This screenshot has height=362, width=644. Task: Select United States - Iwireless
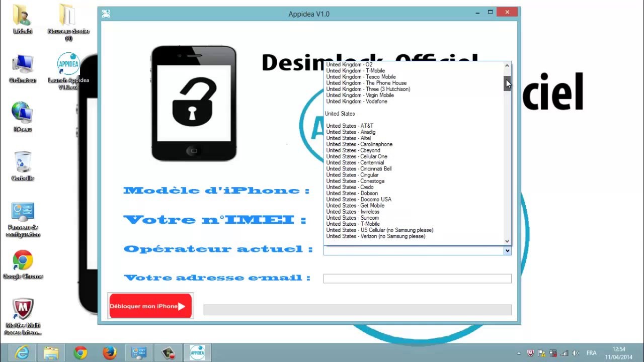(x=353, y=212)
